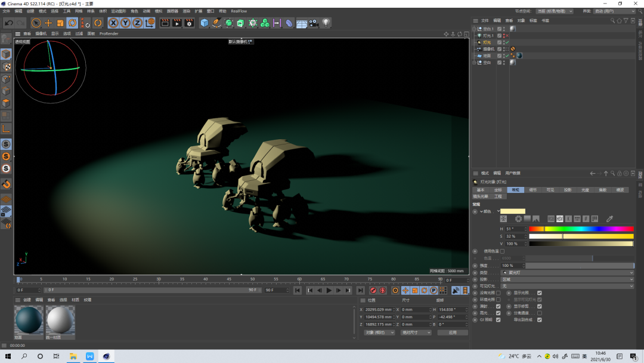The image size is (644, 363).
Task: Click the camera object icon
Action: point(314,23)
